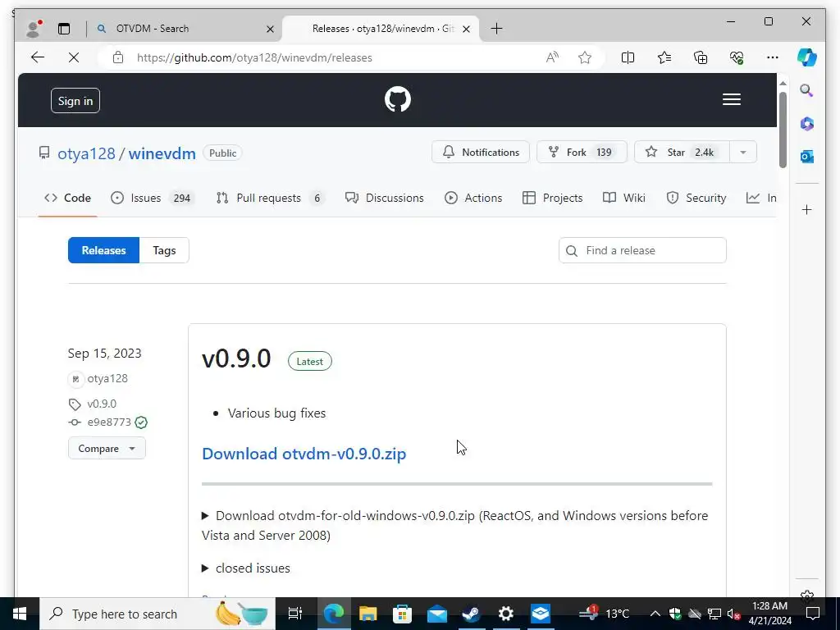Star the winevdm repository
Image resolution: width=840 pixels, height=630 pixels.
coord(682,152)
